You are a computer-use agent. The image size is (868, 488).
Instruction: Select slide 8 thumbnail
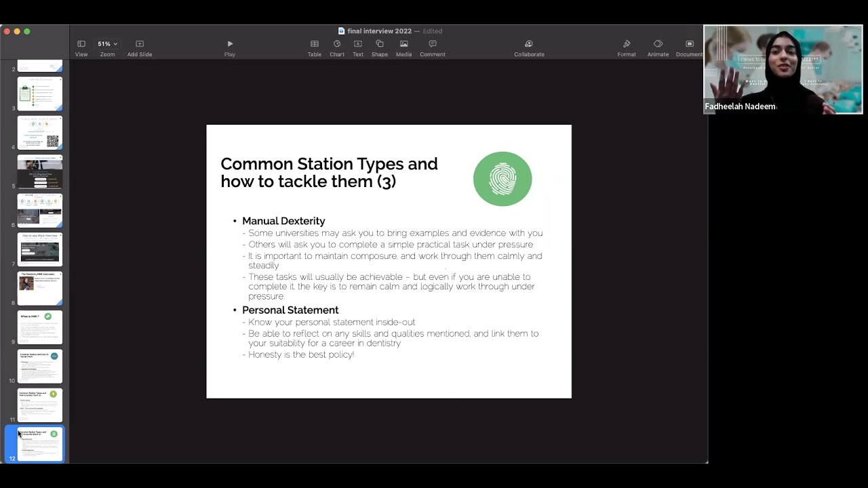coord(40,288)
